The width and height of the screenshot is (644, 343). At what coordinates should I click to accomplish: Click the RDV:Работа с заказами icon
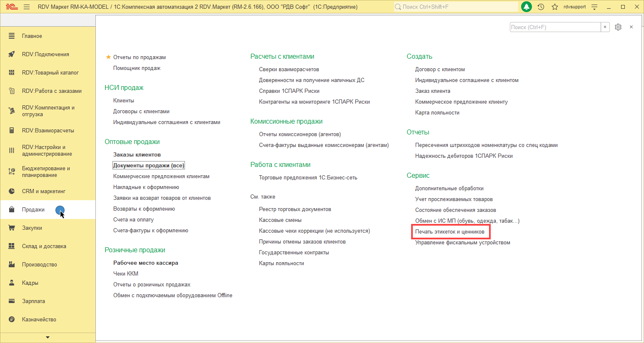point(12,91)
